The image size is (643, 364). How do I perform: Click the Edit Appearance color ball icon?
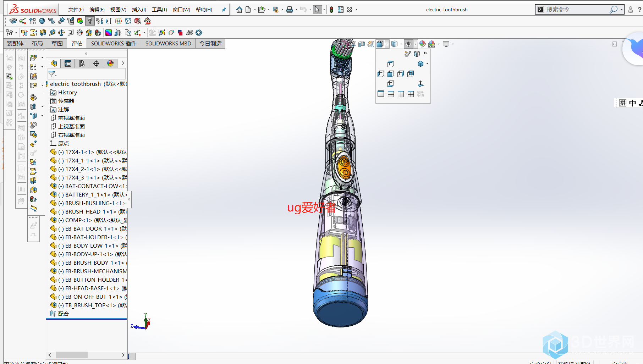[423, 44]
